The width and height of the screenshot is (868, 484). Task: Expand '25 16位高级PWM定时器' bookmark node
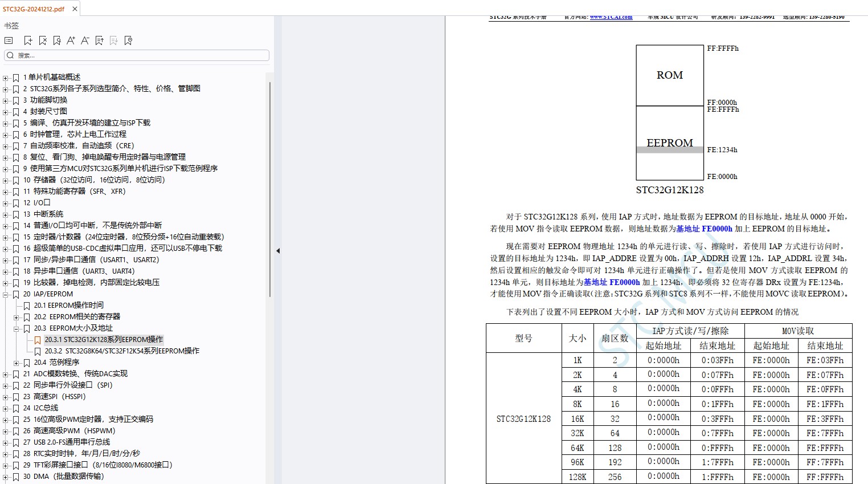click(x=6, y=420)
